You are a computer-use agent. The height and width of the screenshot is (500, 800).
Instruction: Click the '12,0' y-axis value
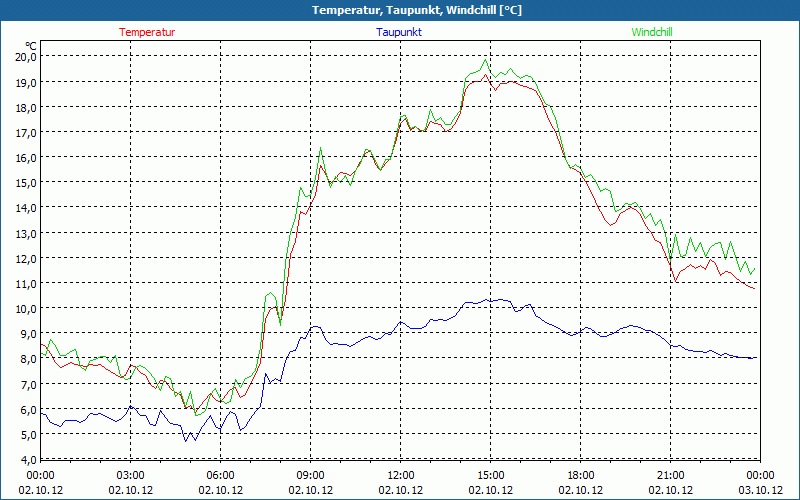(26, 258)
